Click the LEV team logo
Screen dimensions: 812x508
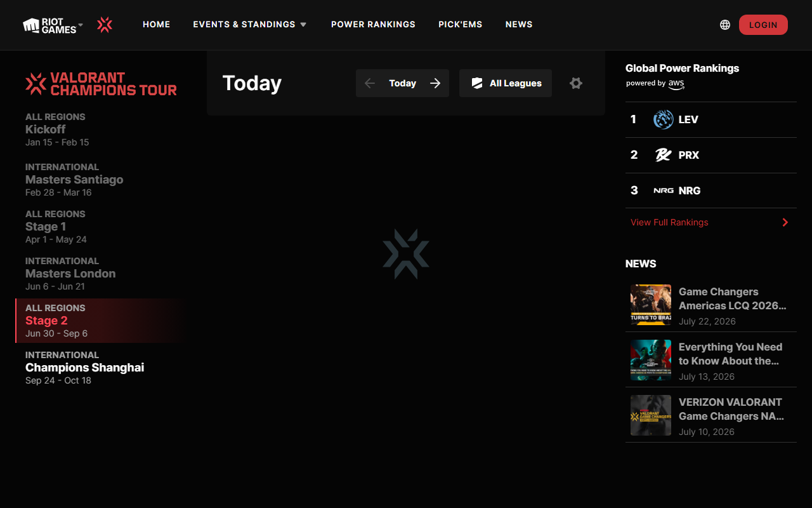(x=664, y=119)
